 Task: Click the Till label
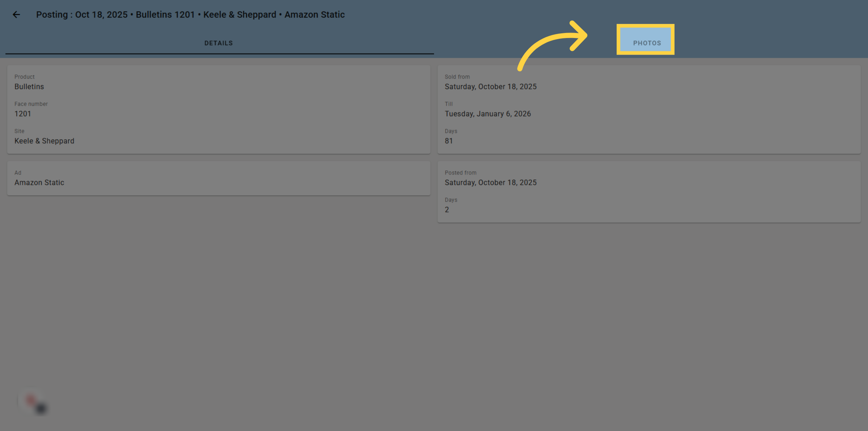pos(449,104)
